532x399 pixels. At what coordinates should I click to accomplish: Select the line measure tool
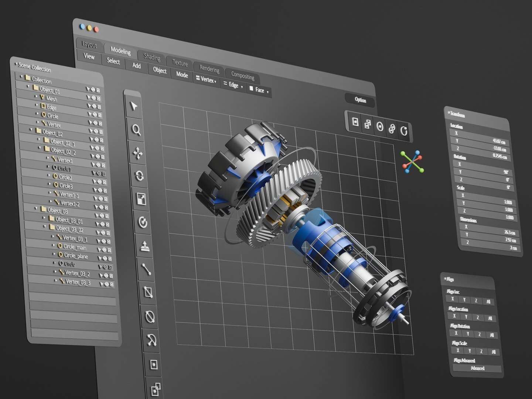pyautogui.click(x=146, y=269)
